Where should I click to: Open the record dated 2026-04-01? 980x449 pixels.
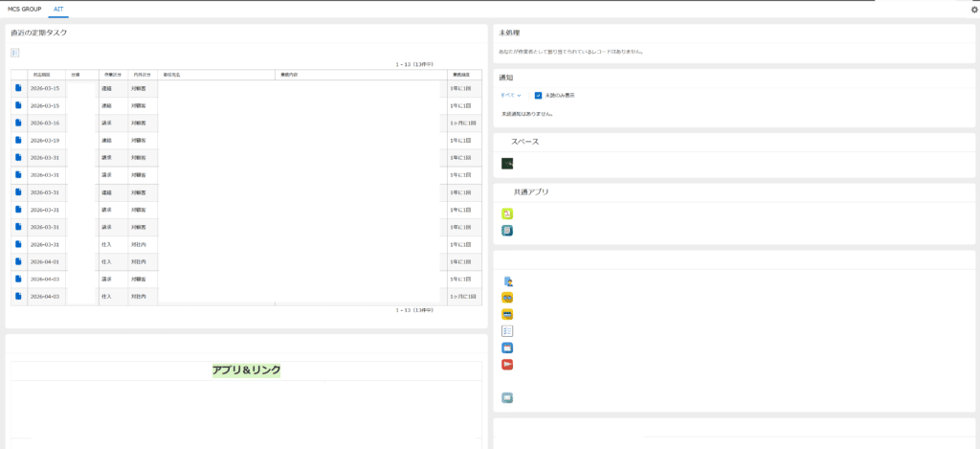pyautogui.click(x=18, y=261)
